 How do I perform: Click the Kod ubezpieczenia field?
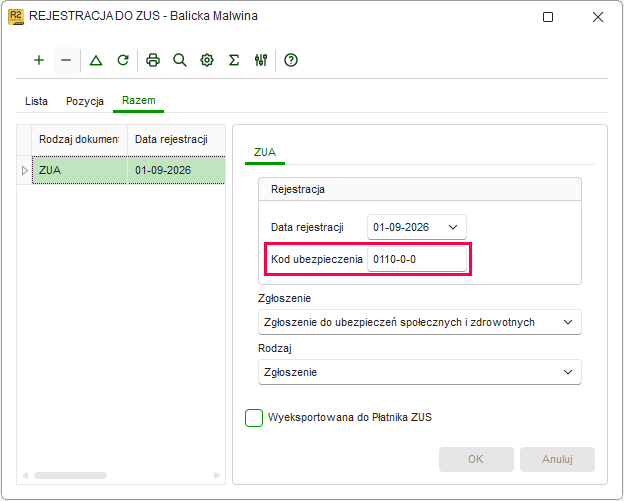pyautogui.click(x=417, y=259)
